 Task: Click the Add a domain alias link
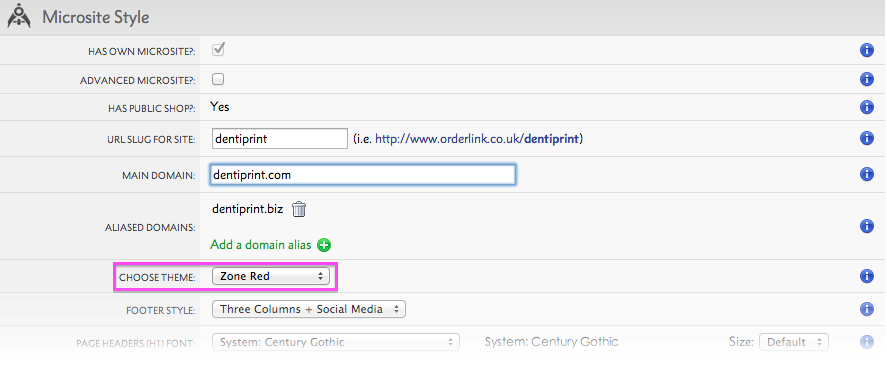click(x=261, y=245)
